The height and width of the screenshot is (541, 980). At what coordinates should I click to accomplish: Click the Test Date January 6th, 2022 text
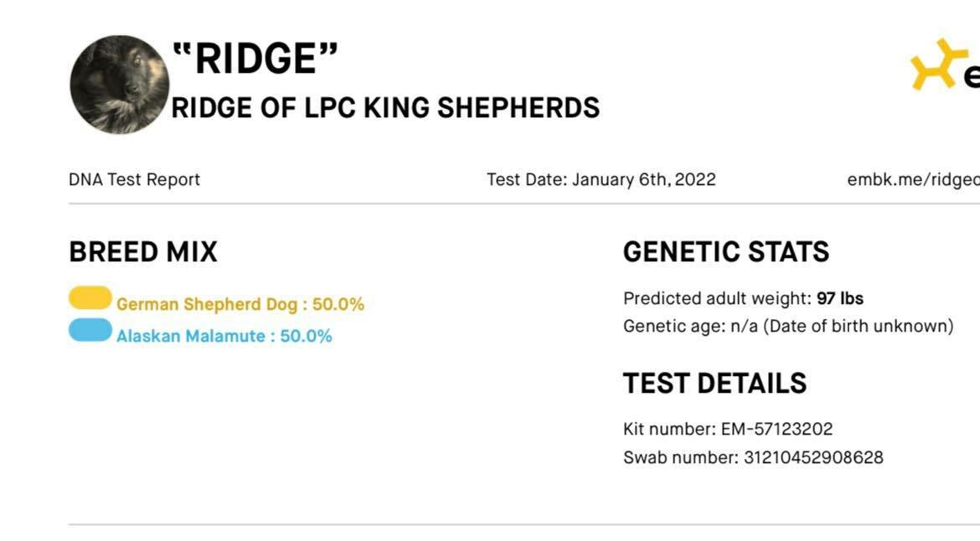[x=601, y=180]
